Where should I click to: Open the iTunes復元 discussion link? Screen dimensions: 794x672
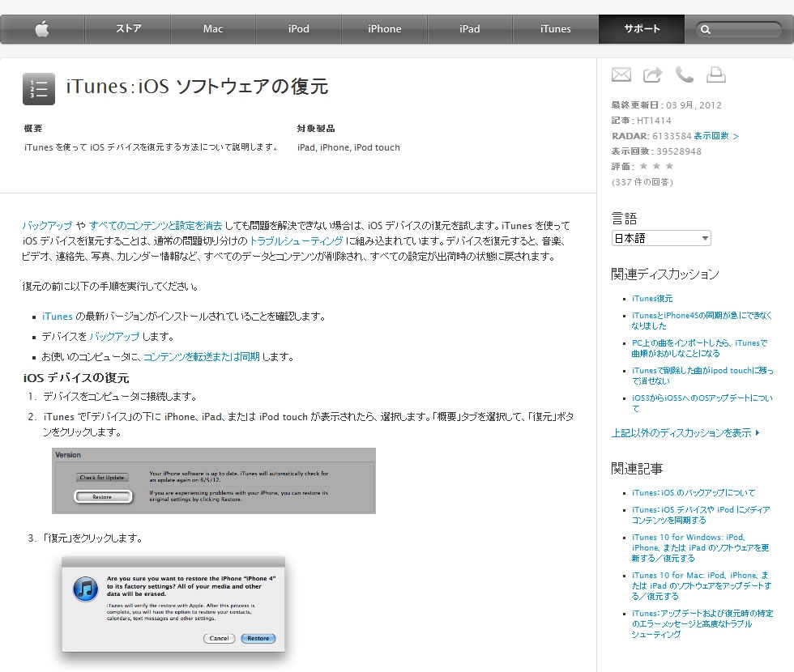pyautogui.click(x=652, y=299)
